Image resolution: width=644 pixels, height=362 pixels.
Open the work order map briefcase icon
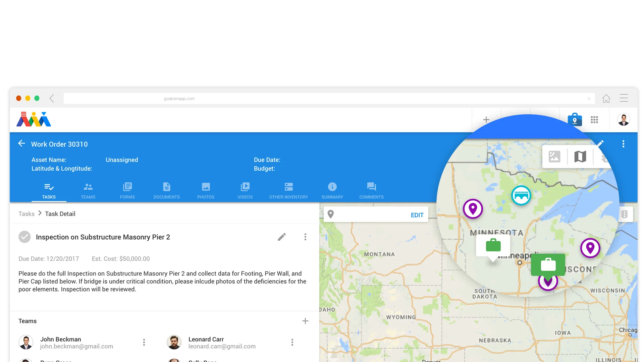click(x=575, y=119)
